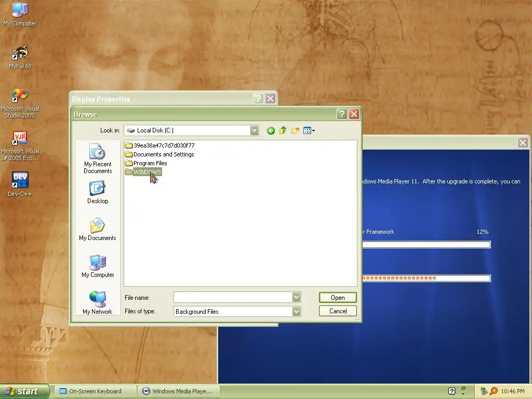The image size is (532, 399).
Task: Select Desktop in the places bar
Action: [x=98, y=192]
